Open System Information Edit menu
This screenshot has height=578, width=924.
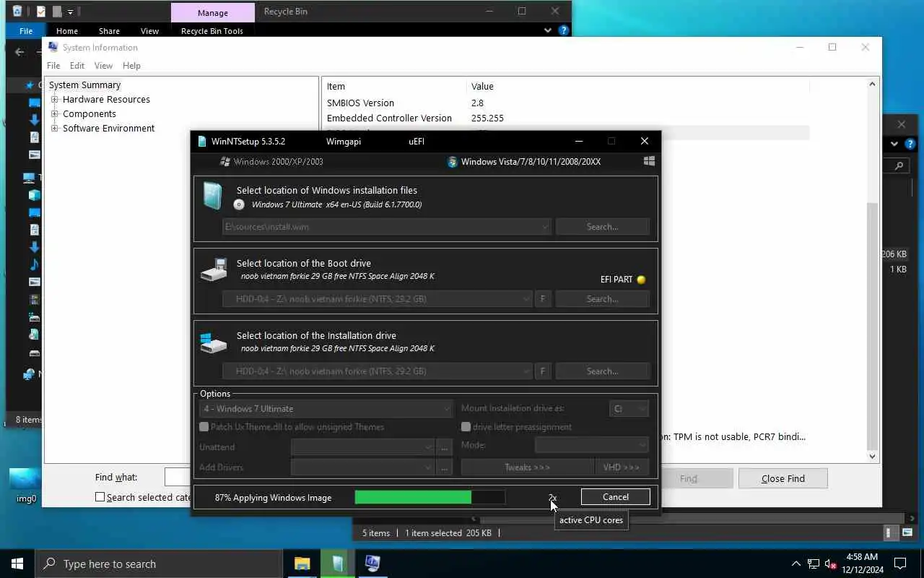point(77,66)
